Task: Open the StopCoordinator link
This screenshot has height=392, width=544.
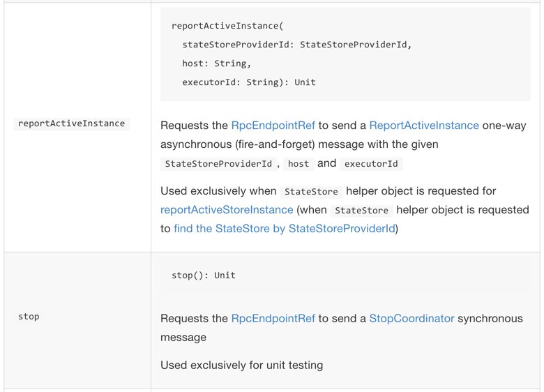Action: click(x=411, y=318)
